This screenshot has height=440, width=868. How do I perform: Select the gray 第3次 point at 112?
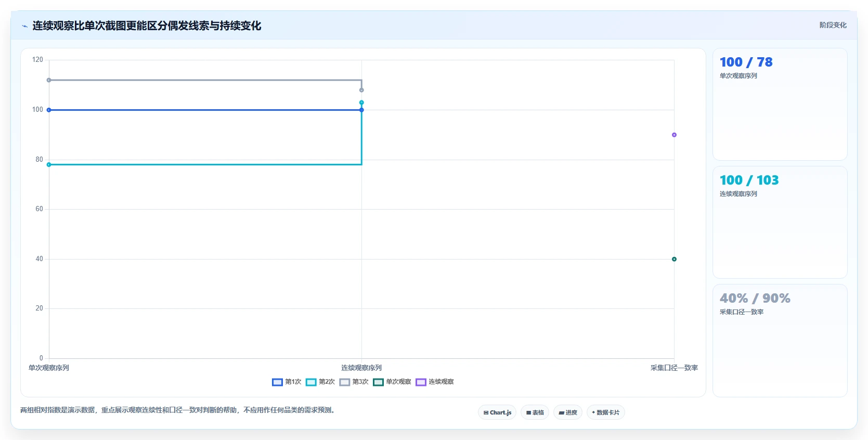(49, 80)
